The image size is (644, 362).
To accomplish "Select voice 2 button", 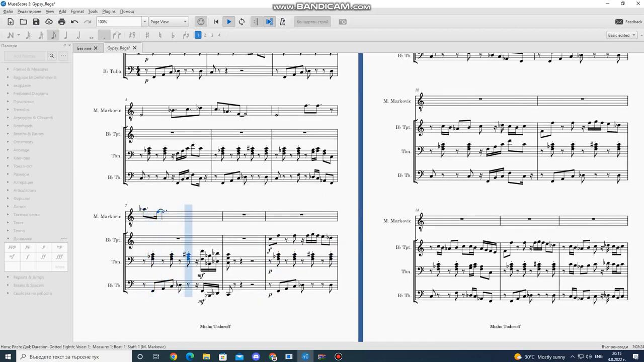I will pos(205,35).
